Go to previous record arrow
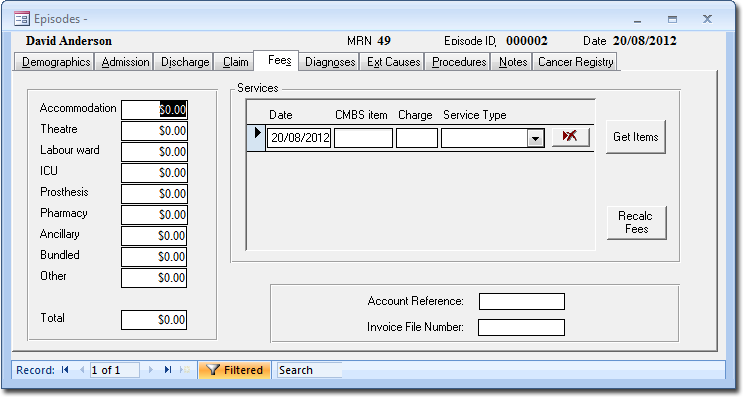The image size is (743, 397). point(82,370)
